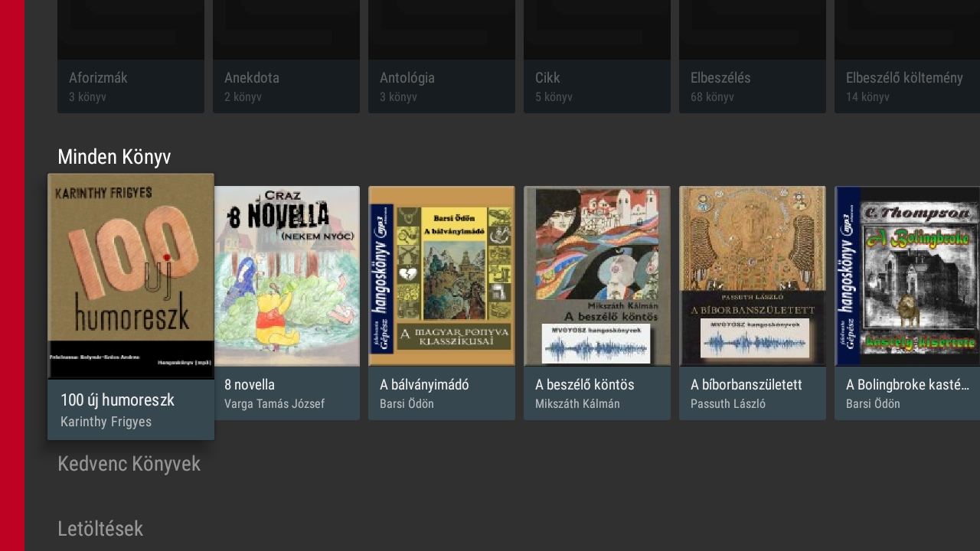The width and height of the screenshot is (980, 551).
Task: Select the Antológia category tile
Action: (x=442, y=57)
